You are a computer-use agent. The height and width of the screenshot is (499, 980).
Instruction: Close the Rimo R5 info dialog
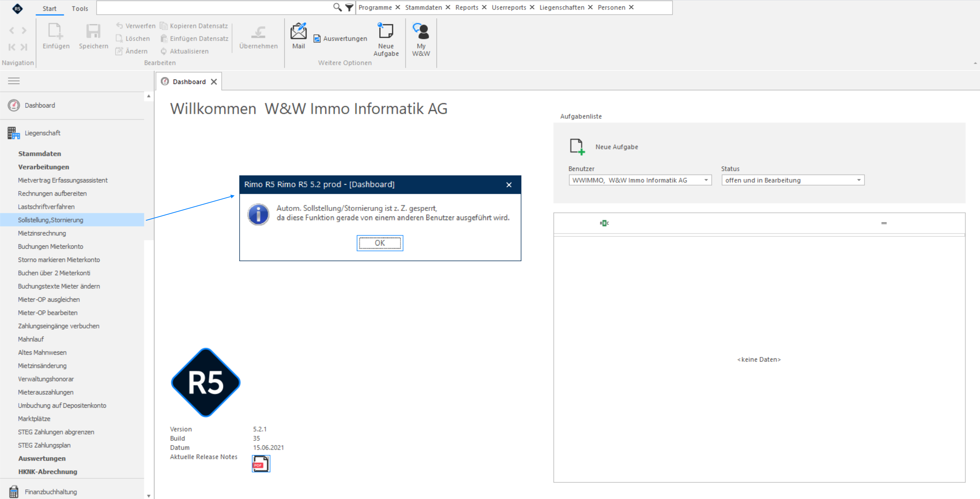click(509, 185)
